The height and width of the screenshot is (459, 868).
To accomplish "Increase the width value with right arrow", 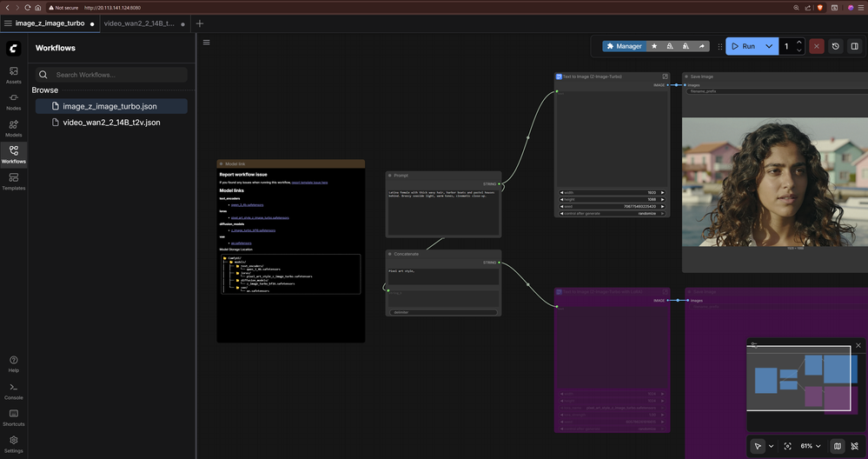I will tap(663, 192).
